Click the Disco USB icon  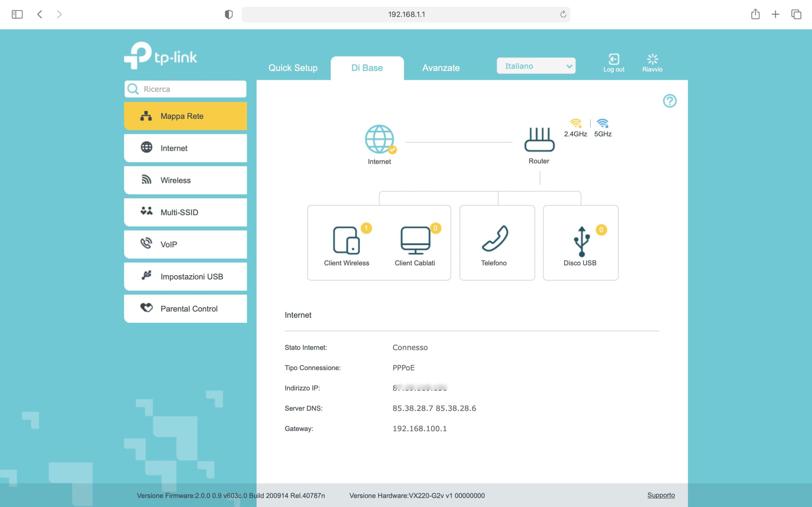(581, 241)
